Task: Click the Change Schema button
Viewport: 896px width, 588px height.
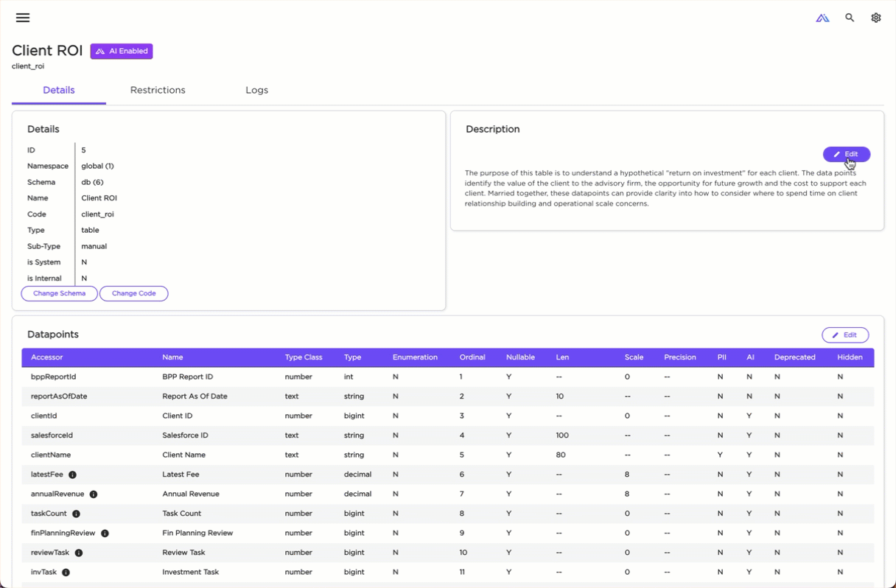Action: 60,293
